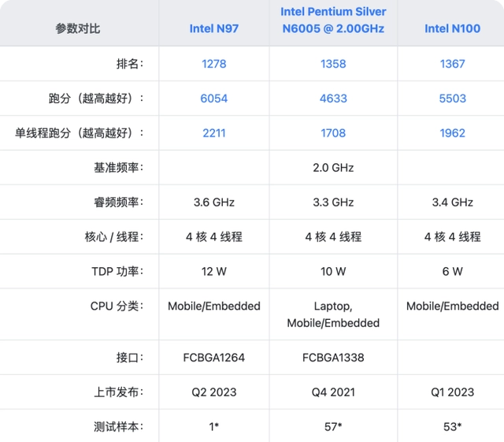This screenshot has height=442, width=504.
Task: Select release date 'Q1 2023'
Action: [452, 392]
